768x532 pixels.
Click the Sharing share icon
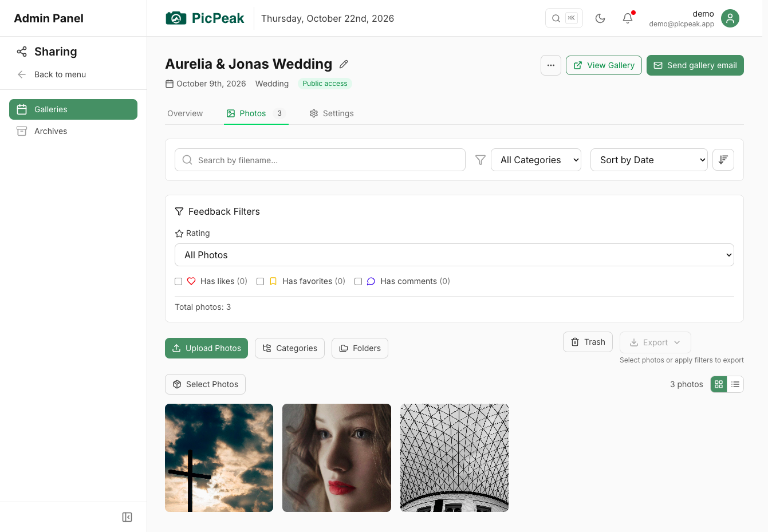click(22, 52)
